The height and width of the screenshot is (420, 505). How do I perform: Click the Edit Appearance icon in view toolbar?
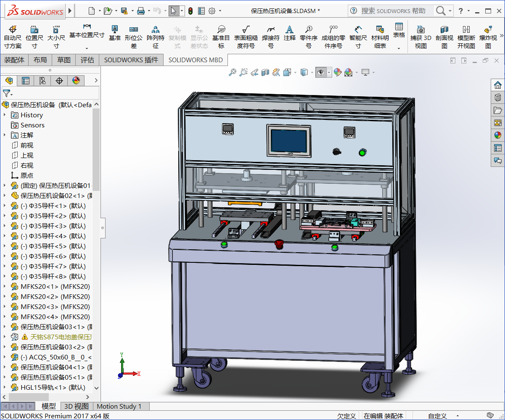337,73
